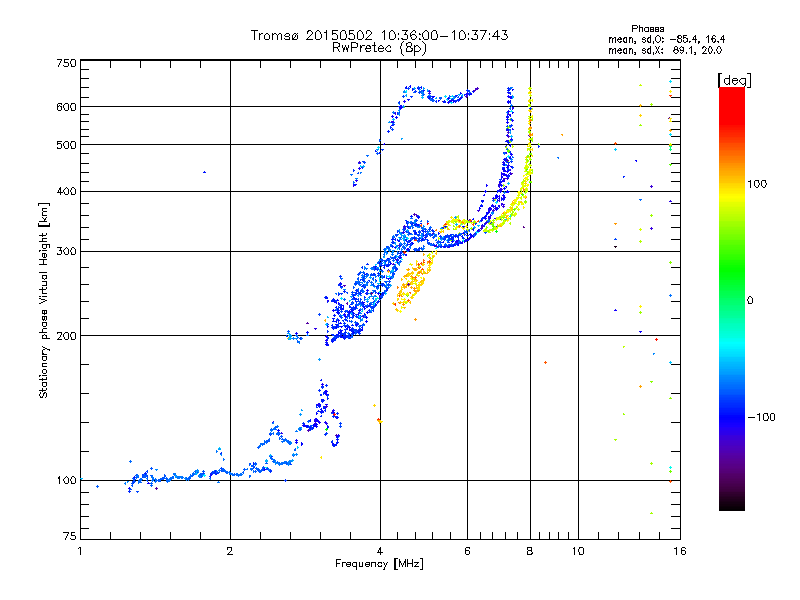
Task: Click the 'Stationary phase Virtual Height [km]' axis label
Action: pyautogui.click(x=43, y=301)
